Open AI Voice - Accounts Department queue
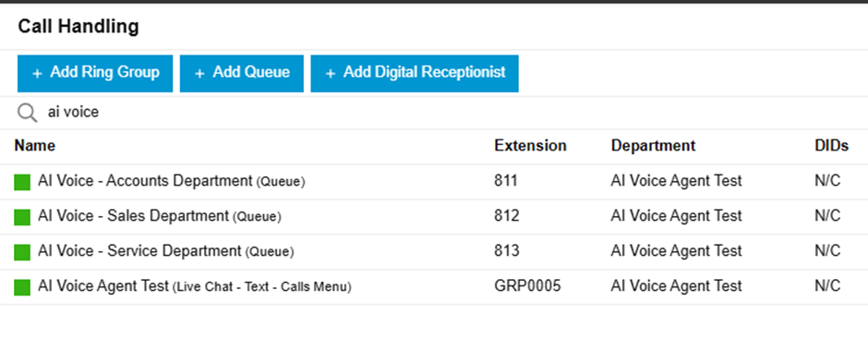 (172, 181)
